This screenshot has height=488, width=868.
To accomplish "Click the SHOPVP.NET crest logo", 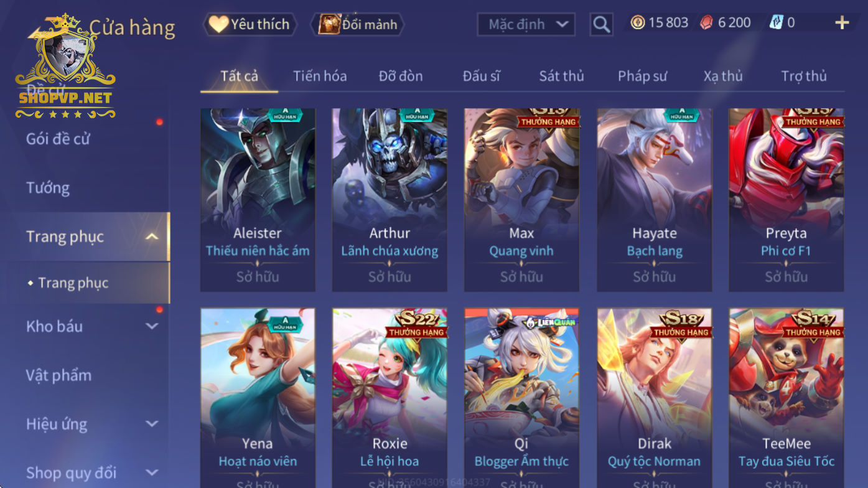I will [x=65, y=66].
